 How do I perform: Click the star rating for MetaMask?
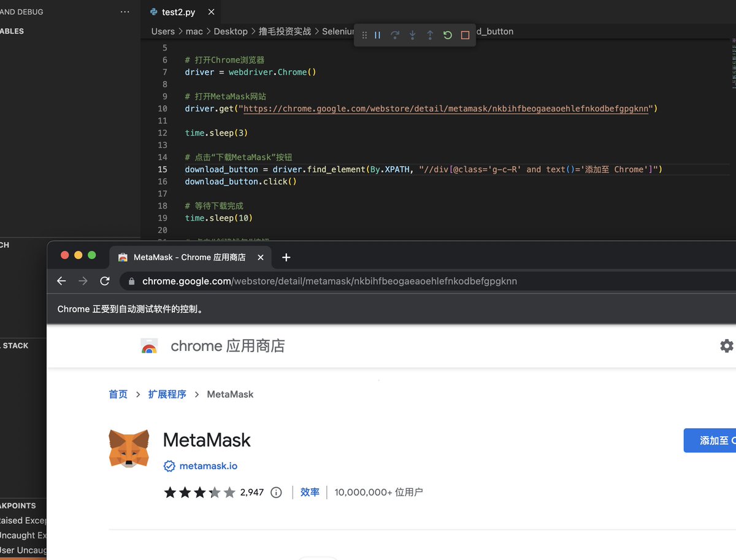pos(199,493)
